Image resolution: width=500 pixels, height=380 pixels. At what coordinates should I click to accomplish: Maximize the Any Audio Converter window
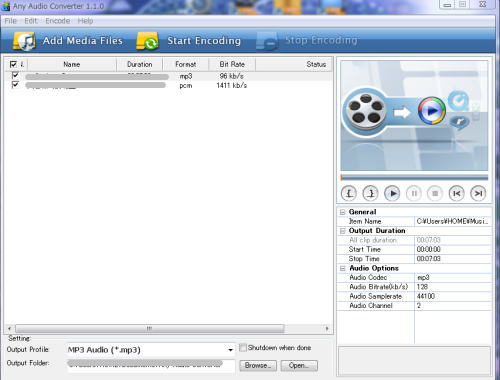coord(462,4)
